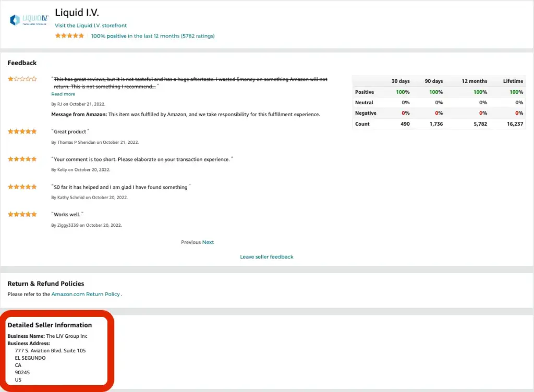Click the "Works well." review text

pos(67,214)
